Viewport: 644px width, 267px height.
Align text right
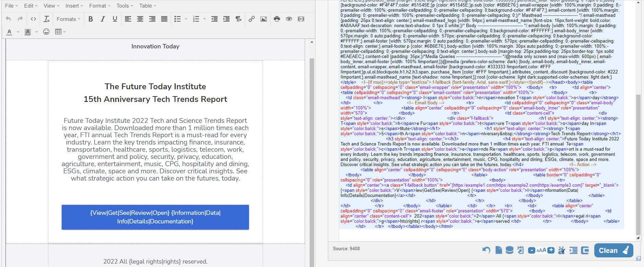(x=152, y=19)
